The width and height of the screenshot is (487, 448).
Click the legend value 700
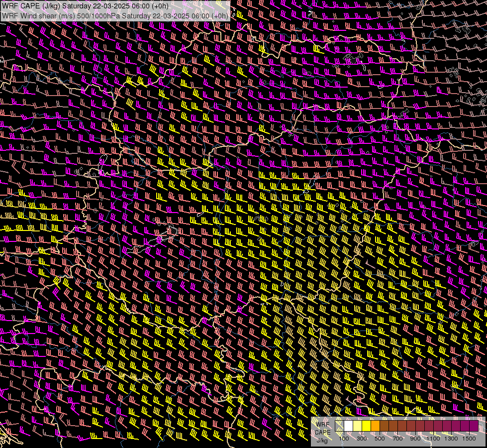397,439
